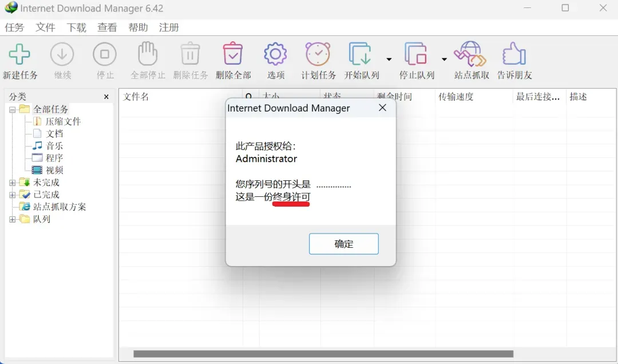This screenshot has width=618, height=364.
Task: Minimize the Internet Download Manager window
Action: click(x=528, y=8)
